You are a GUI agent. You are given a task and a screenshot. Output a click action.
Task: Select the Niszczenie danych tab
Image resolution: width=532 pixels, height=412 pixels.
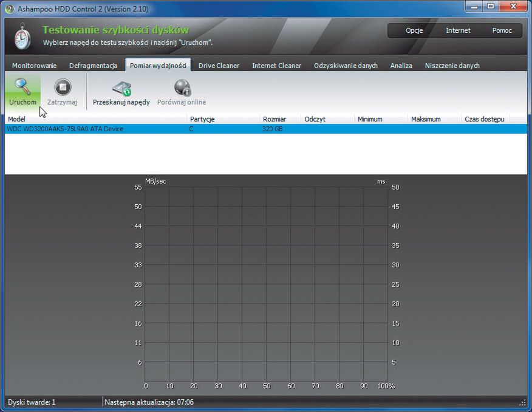[452, 66]
